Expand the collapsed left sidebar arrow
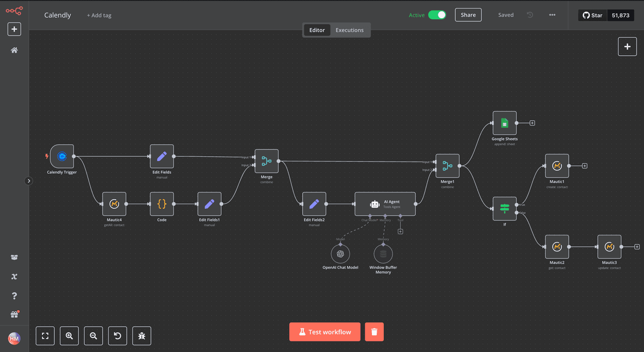644x352 pixels. pyautogui.click(x=29, y=181)
